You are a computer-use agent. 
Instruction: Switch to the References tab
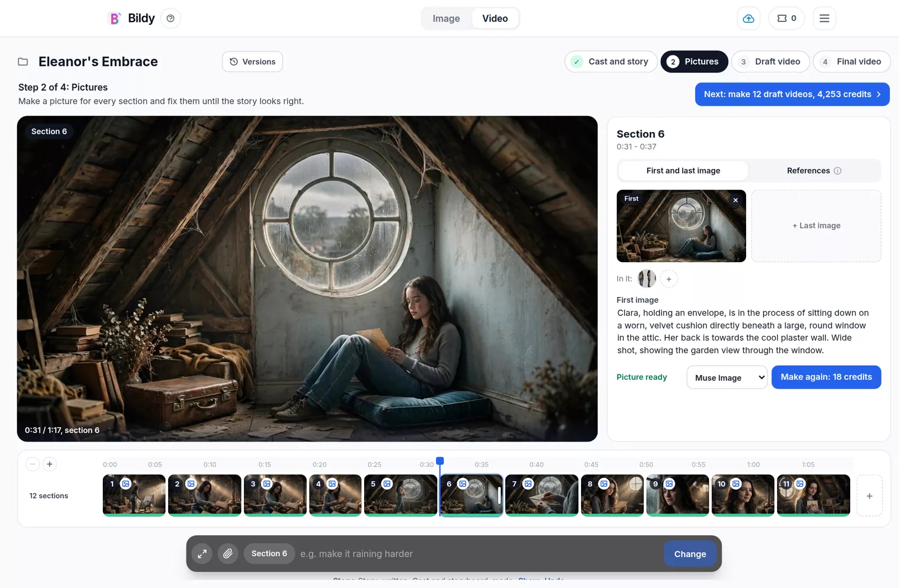(814, 171)
